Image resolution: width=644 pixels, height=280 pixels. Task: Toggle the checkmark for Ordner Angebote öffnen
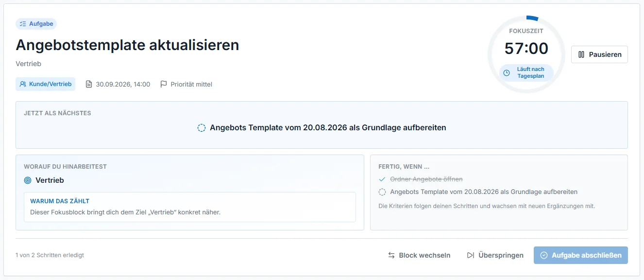382,179
